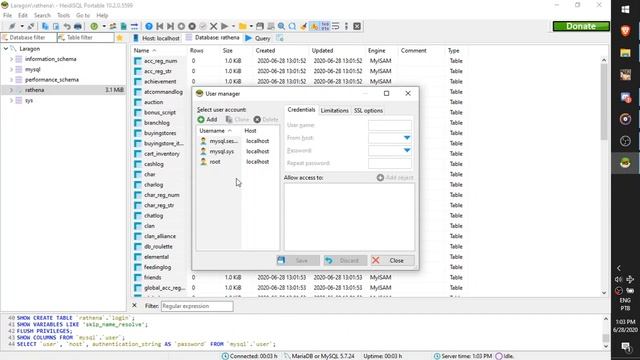Viewport: 640px width, 360px height.
Task: Switch to the Limitations tab
Action: (x=335, y=111)
